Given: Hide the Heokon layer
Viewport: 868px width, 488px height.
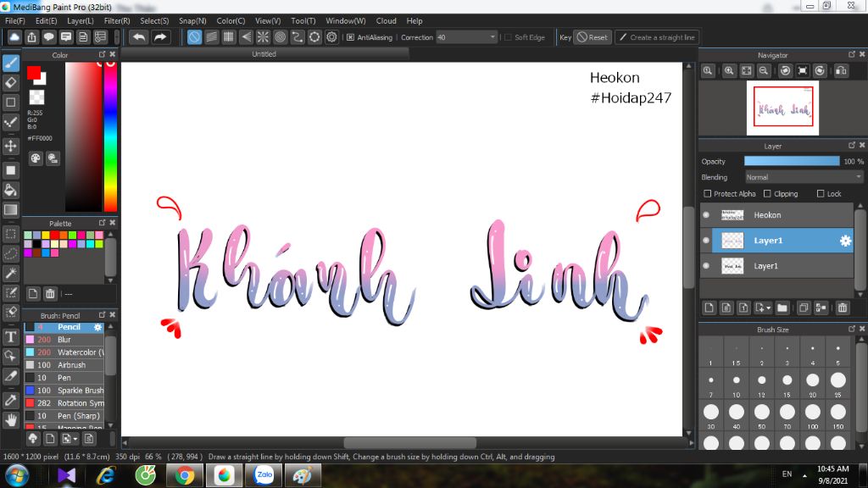Looking at the screenshot, I should click(x=706, y=215).
